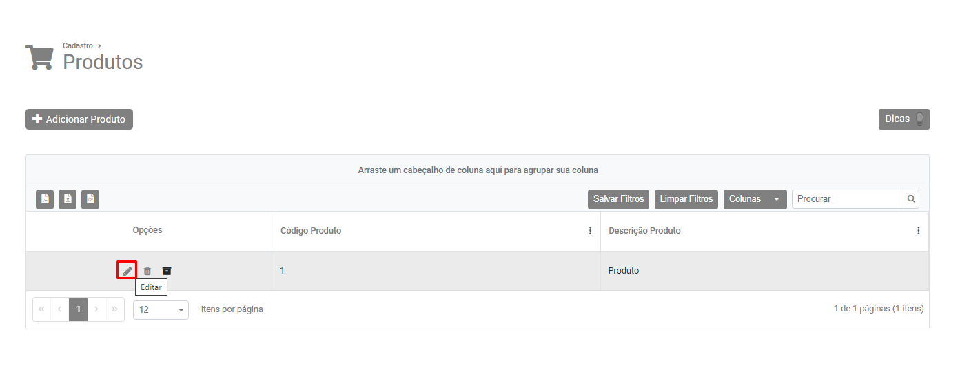Click the Opções column header

click(147, 230)
